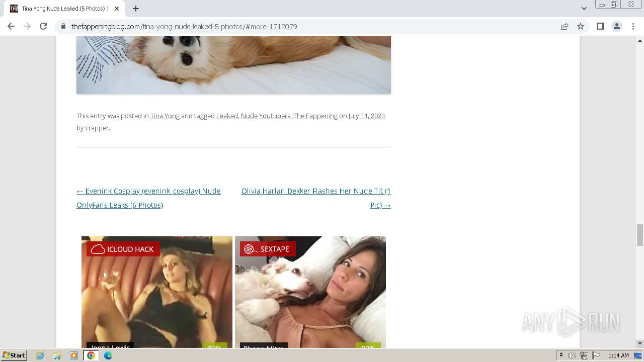The image size is (644, 362).
Task: Launch Microsoft Edge from the taskbar
Action: click(x=108, y=355)
